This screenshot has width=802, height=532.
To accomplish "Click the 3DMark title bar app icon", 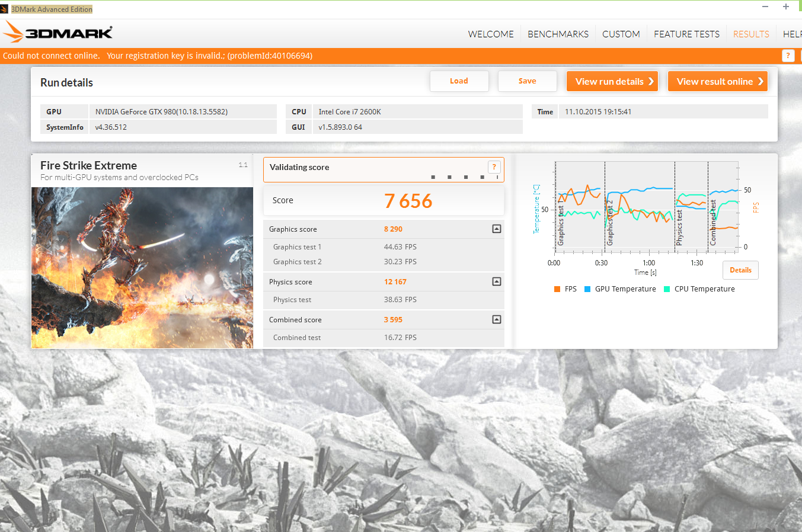I will coord(4,9).
